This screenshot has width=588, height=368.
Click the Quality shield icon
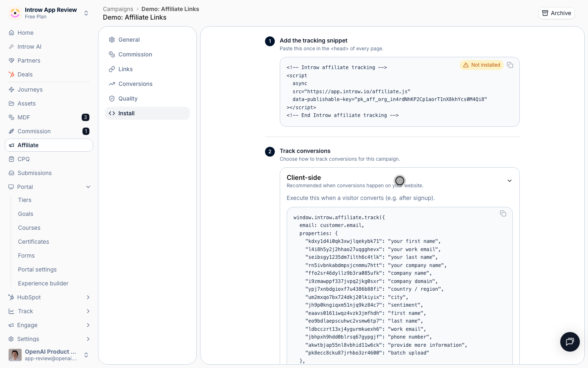112,99
